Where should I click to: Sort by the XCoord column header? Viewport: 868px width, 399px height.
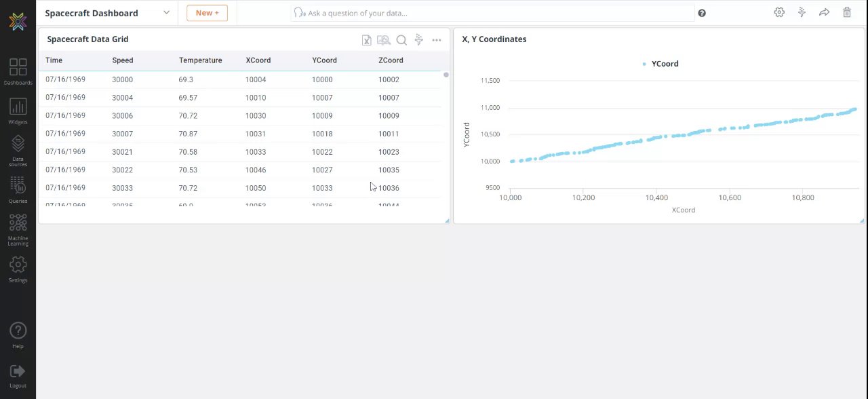(258, 60)
